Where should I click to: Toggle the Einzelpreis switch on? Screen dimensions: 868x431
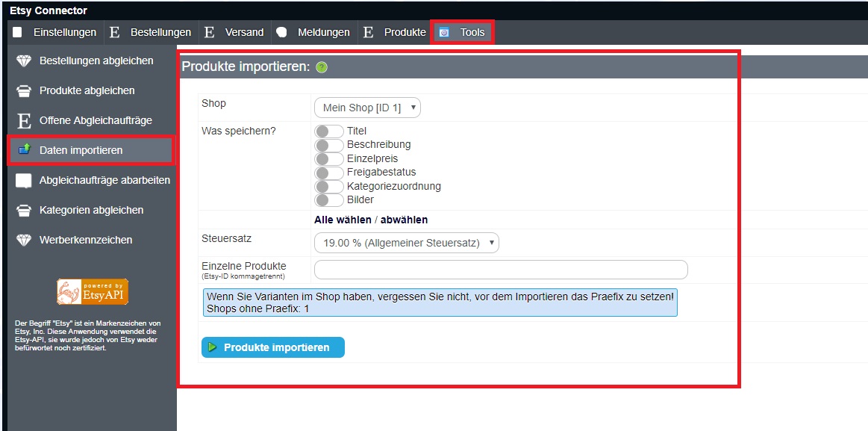[x=329, y=159]
